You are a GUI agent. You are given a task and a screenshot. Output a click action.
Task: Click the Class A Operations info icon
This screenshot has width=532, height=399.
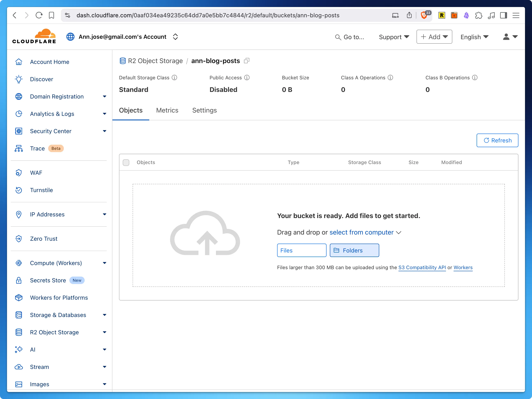(x=390, y=77)
